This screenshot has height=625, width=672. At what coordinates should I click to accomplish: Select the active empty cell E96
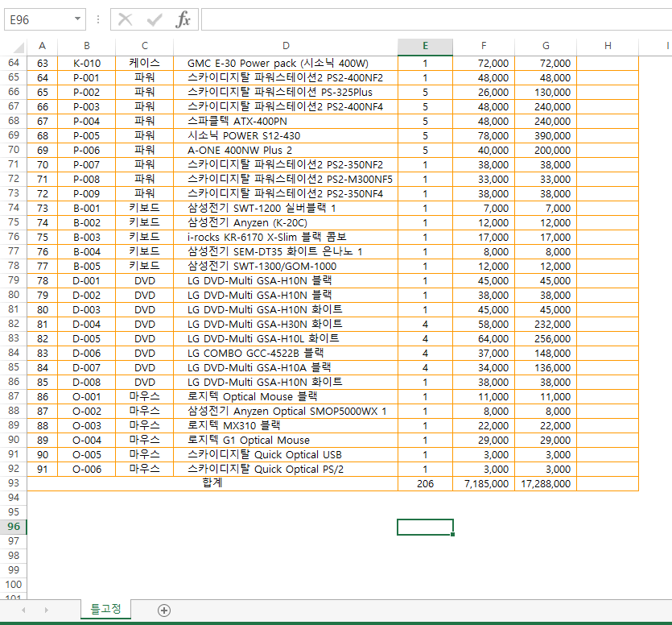[425, 528]
